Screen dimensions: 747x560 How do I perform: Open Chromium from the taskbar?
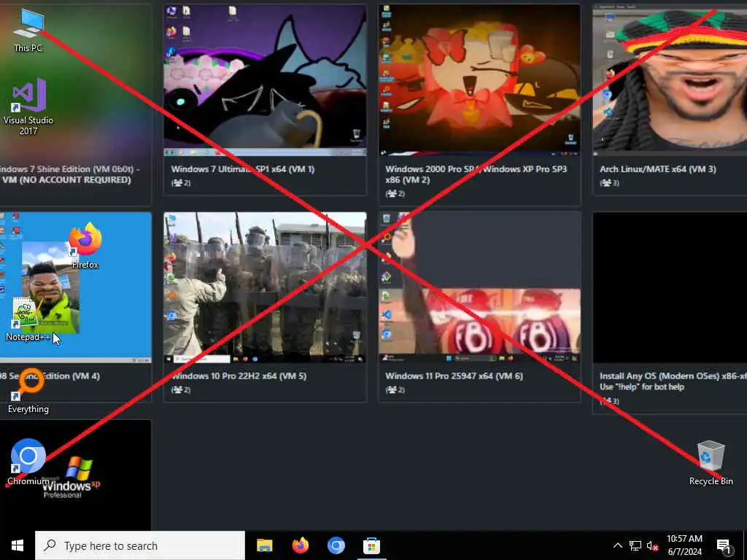click(x=336, y=545)
